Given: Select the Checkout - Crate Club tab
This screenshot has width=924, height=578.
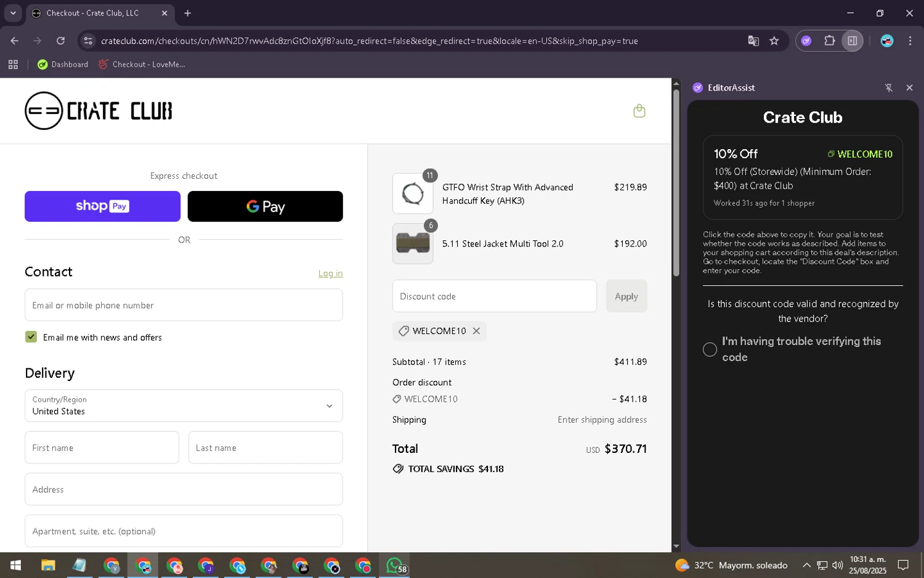Looking at the screenshot, I should pos(99,13).
